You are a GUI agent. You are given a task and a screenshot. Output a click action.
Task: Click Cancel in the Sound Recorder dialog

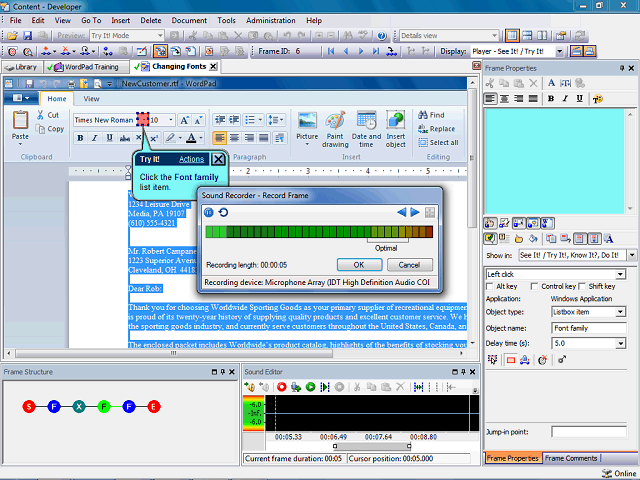point(409,265)
